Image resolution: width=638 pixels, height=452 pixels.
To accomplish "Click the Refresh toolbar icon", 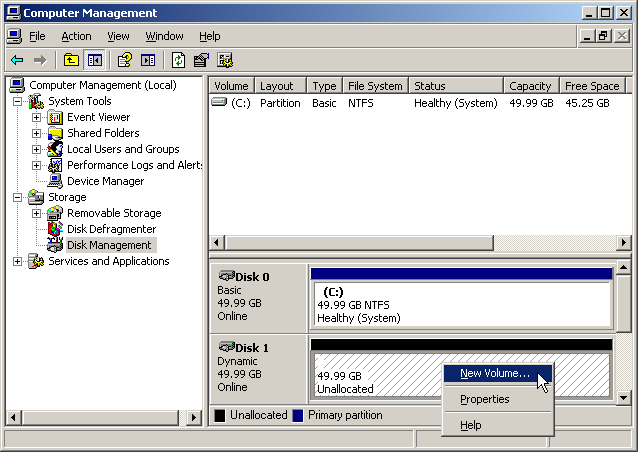I will pos(178,60).
